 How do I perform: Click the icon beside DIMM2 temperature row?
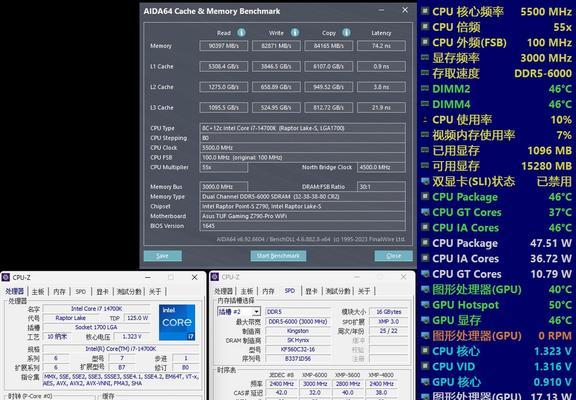tap(425, 88)
